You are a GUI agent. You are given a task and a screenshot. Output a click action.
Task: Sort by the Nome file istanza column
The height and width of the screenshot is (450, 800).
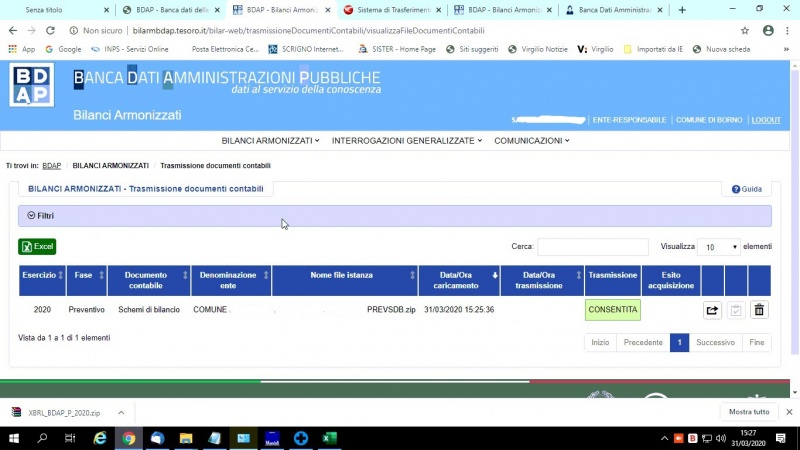(x=345, y=280)
